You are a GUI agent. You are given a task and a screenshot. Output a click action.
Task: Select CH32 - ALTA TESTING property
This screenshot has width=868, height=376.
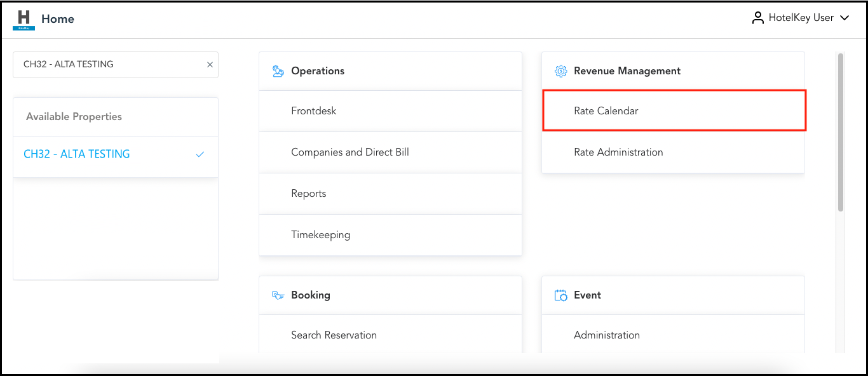pyautogui.click(x=77, y=154)
